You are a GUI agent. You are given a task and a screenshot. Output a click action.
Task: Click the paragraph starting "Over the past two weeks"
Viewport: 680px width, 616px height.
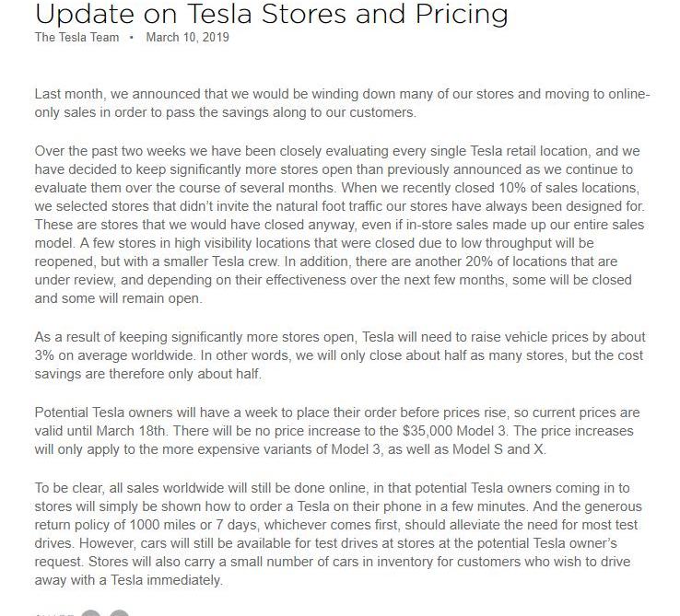[341, 225]
